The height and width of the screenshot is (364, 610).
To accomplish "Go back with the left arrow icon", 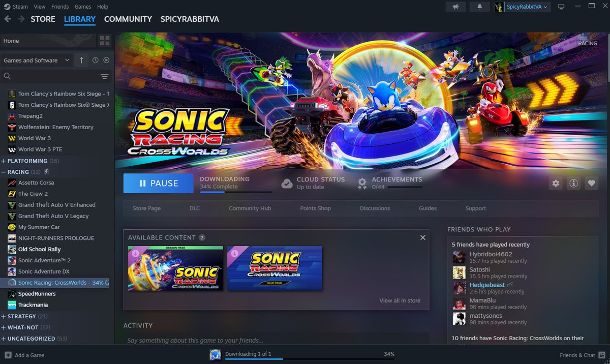I will point(8,19).
